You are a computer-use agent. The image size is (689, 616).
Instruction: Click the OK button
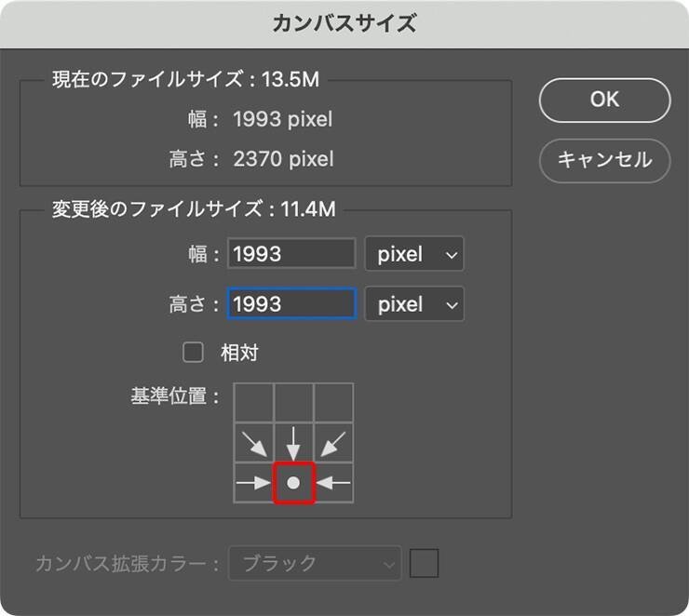click(604, 100)
